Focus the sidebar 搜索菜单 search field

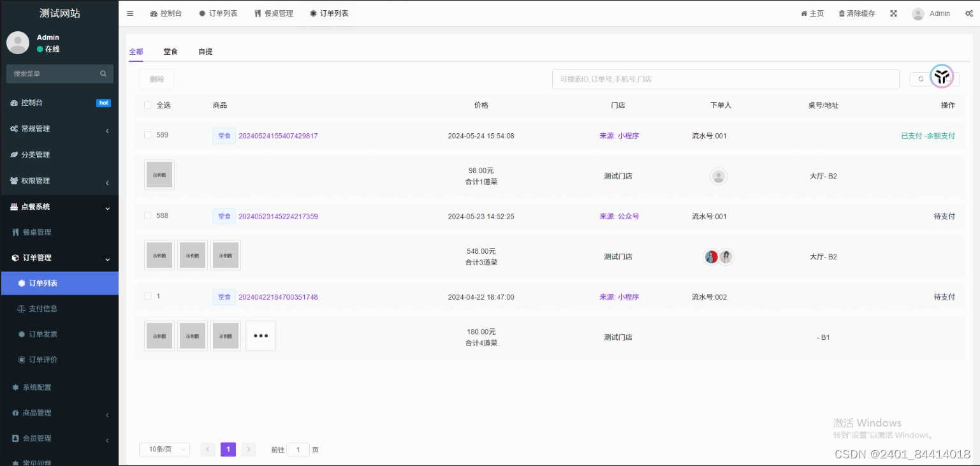click(x=60, y=74)
